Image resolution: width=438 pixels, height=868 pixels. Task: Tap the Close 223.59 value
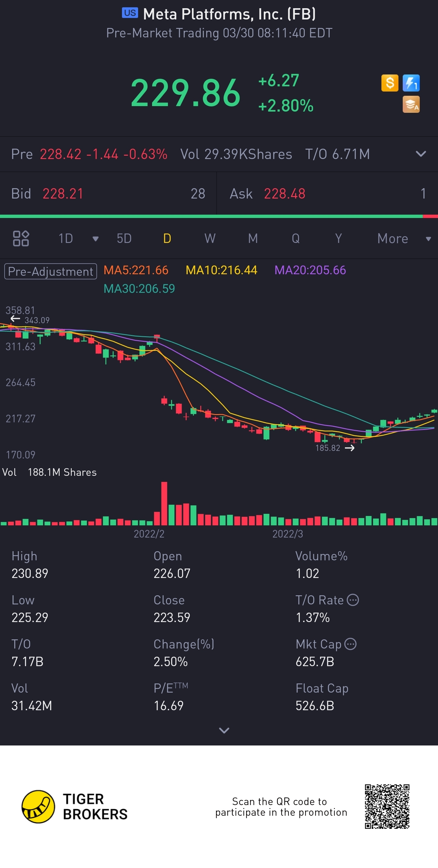172,618
